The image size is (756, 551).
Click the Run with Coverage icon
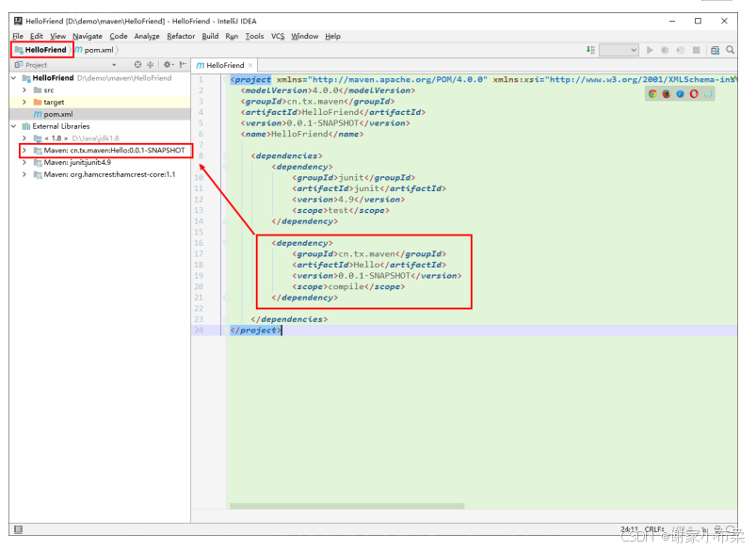point(681,50)
